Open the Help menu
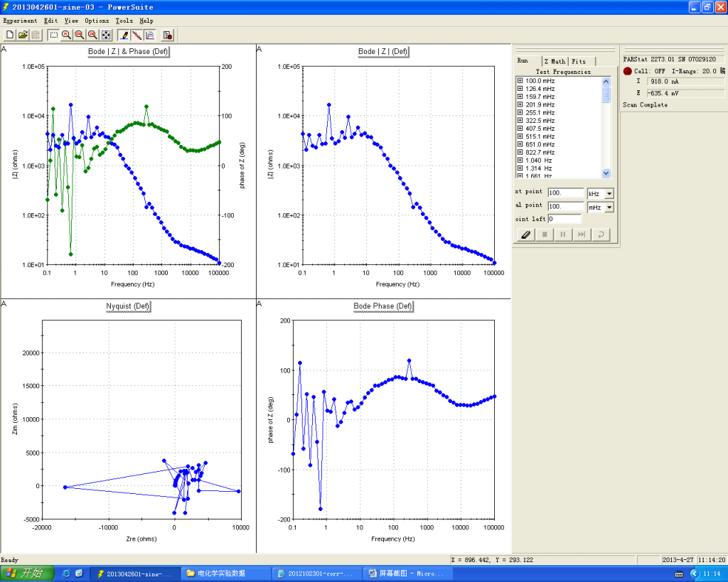728x582 pixels. 146,21
